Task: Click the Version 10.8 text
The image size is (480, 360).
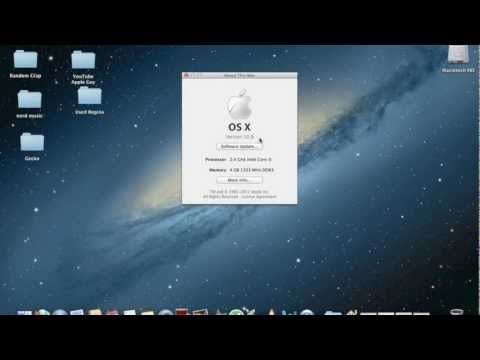Action: tap(240, 137)
